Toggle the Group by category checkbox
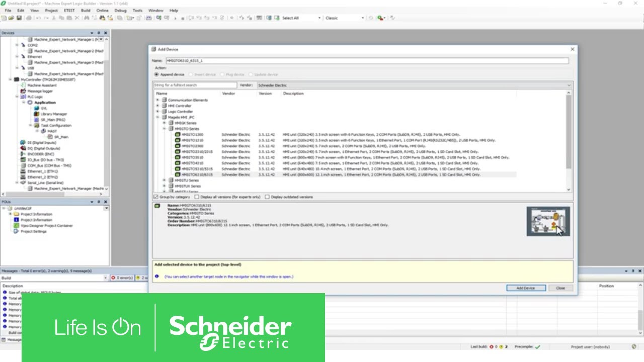The image size is (644, 362). [156, 197]
